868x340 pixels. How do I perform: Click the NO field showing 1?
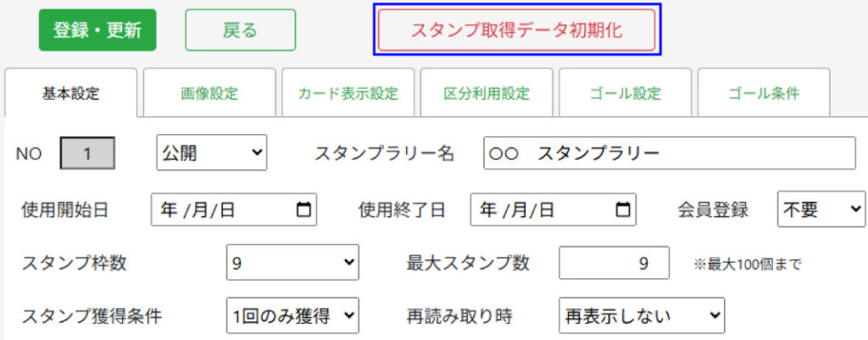pos(87,153)
